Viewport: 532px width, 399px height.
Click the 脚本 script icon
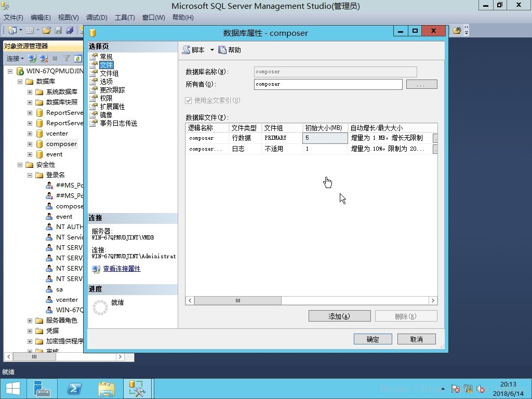(x=186, y=50)
